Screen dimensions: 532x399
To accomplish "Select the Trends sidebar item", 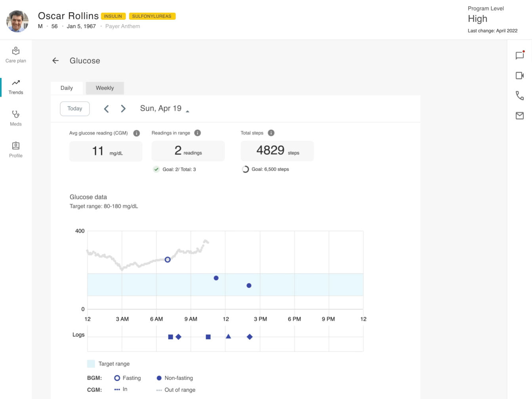I will [x=16, y=87].
